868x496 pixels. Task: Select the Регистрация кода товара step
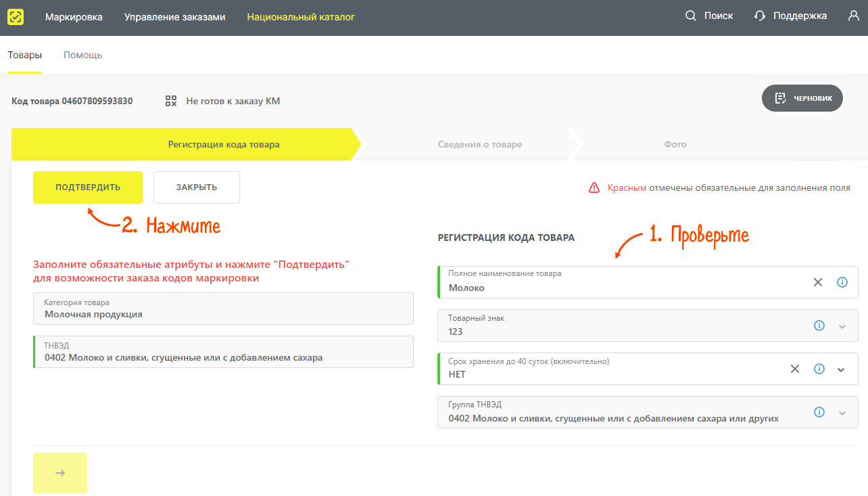click(187, 144)
